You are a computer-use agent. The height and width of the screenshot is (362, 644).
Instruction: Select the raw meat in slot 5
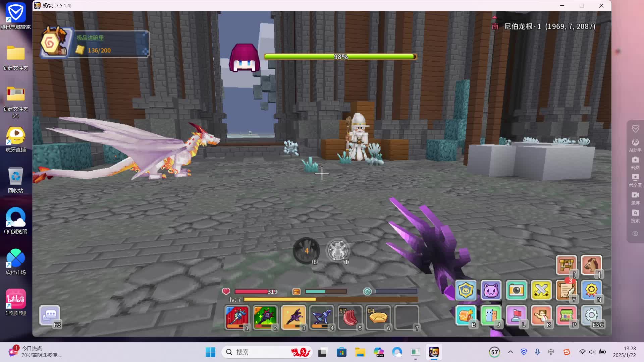350,317
